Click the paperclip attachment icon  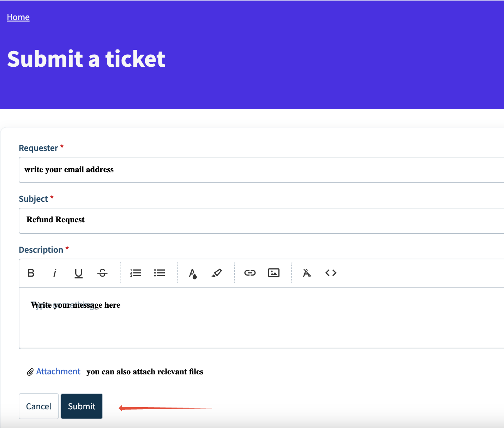[x=30, y=372]
